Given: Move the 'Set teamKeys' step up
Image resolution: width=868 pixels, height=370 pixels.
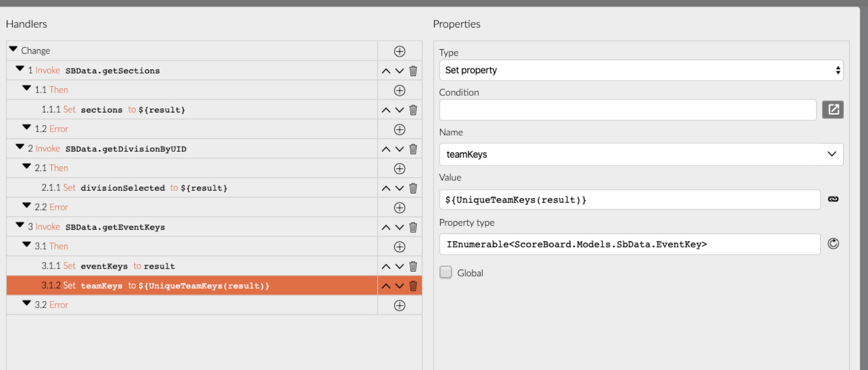Looking at the screenshot, I should 386,286.
